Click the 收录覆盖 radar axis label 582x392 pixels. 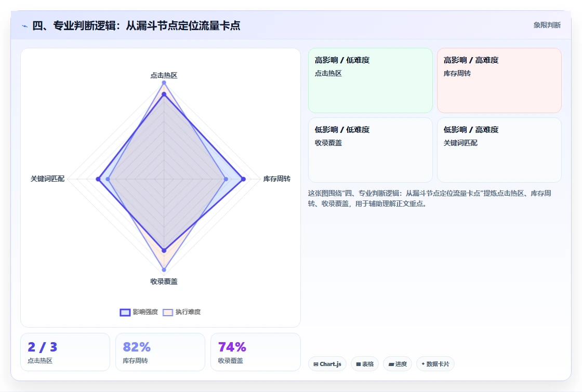coord(164,281)
